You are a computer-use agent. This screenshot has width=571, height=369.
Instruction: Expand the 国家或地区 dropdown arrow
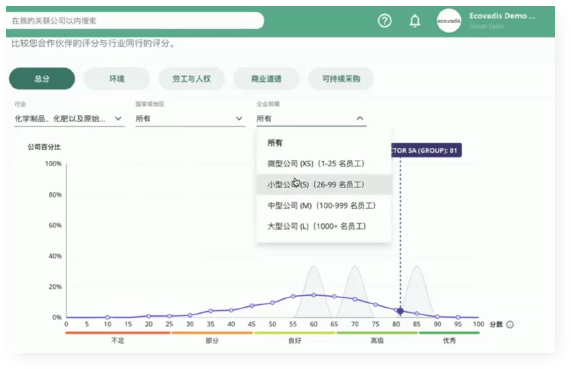[x=239, y=118]
